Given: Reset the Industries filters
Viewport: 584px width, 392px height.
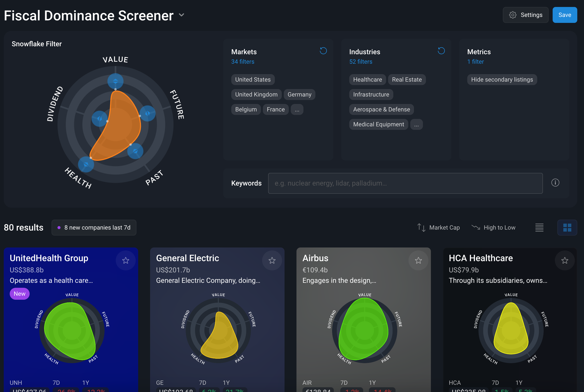Looking at the screenshot, I should 441,51.
